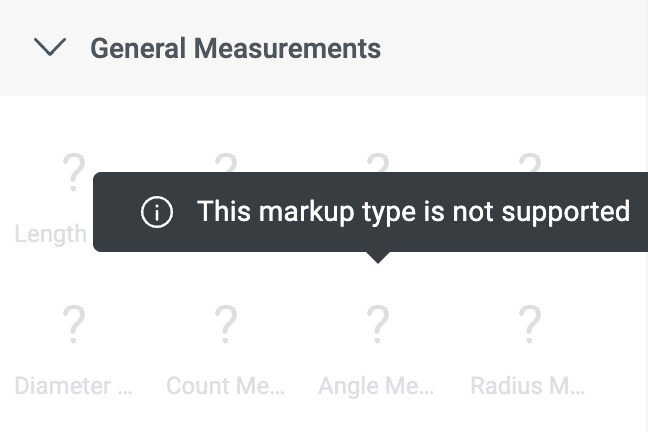Click the truncated Diameter label

coord(73,386)
